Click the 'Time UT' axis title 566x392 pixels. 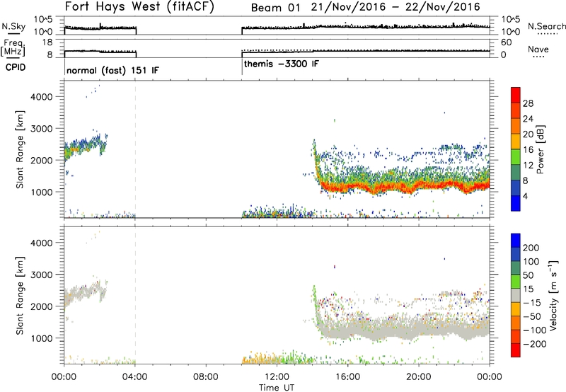click(277, 388)
